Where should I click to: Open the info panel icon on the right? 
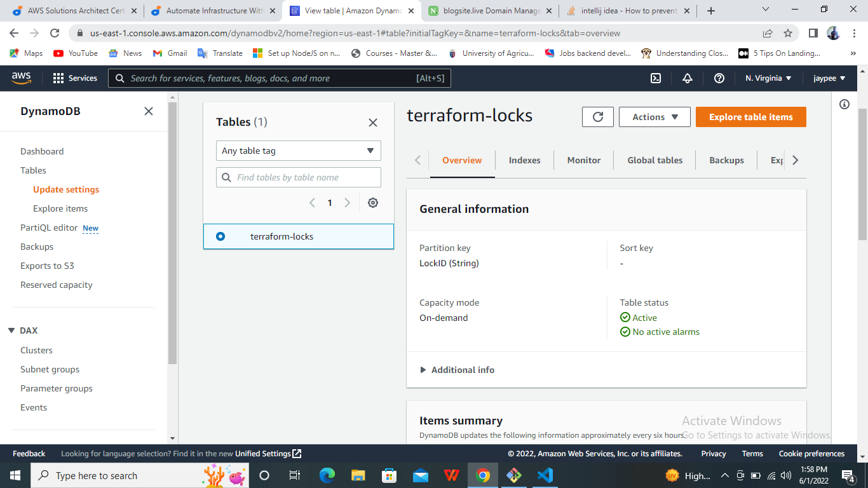[x=844, y=104]
